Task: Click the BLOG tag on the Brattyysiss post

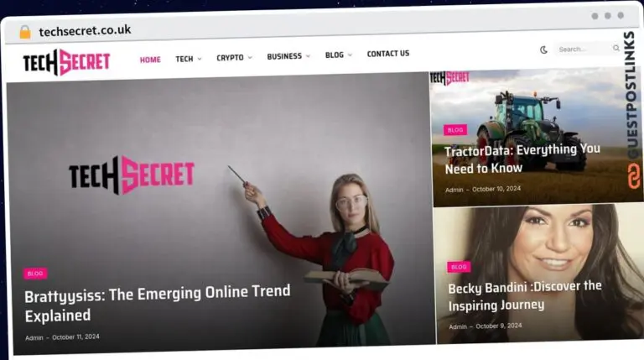Action: pos(35,274)
